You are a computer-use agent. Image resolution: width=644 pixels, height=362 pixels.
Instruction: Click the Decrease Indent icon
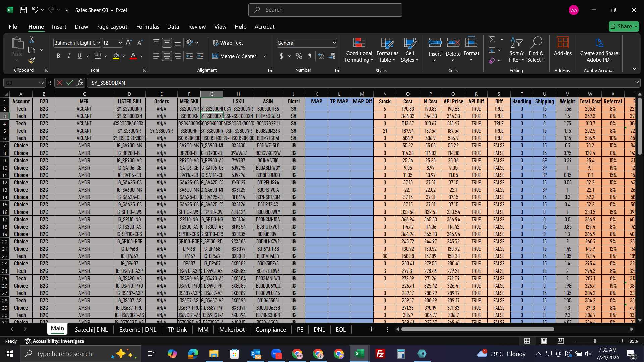pyautogui.click(x=190, y=56)
